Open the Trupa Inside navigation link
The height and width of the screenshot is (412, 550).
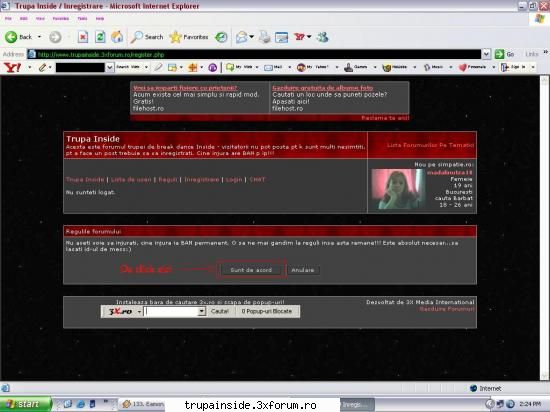[x=85, y=180]
